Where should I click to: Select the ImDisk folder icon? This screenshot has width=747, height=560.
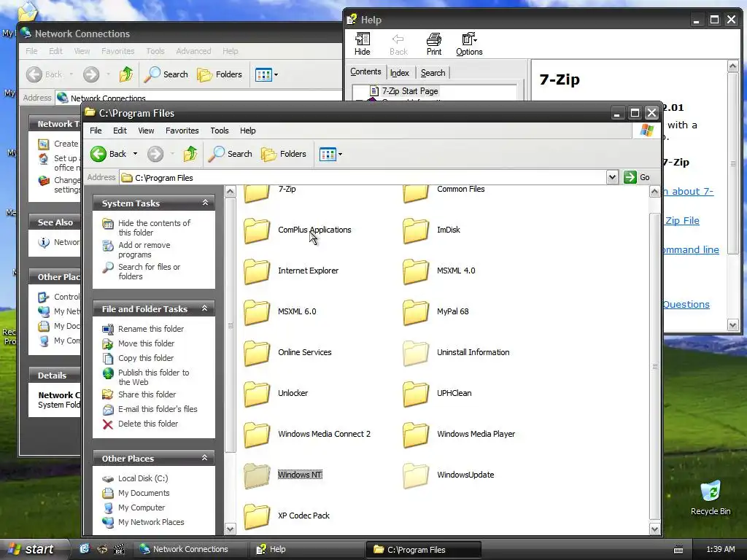click(x=416, y=230)
